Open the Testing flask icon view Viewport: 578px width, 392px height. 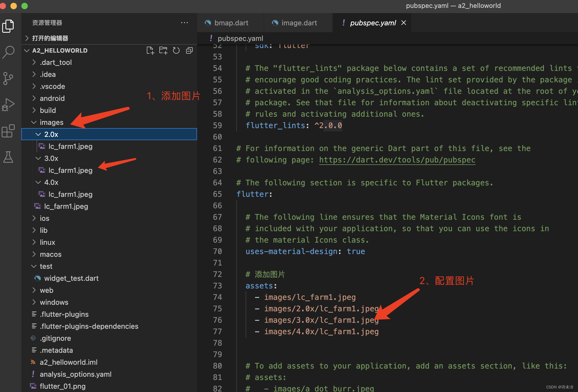pyautogui.click(x=8, y=157)
